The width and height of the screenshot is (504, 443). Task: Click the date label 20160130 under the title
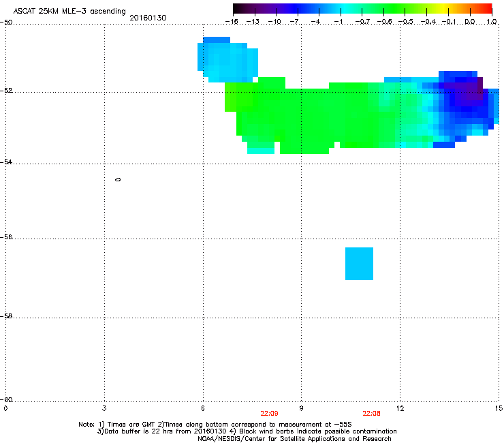(x=148, y=18)
